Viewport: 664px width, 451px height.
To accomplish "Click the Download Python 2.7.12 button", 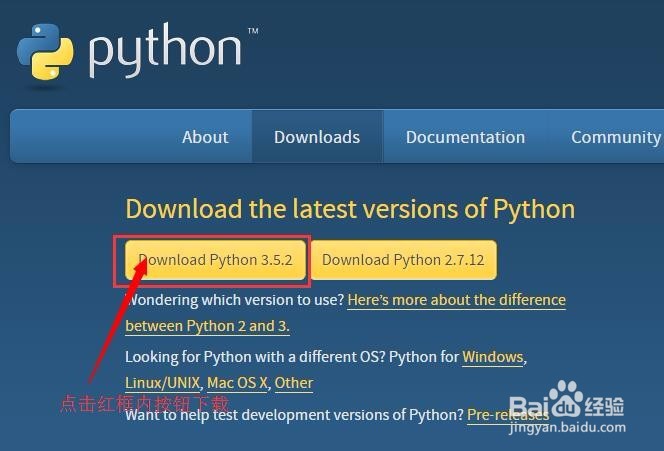I will coord(404,260).
